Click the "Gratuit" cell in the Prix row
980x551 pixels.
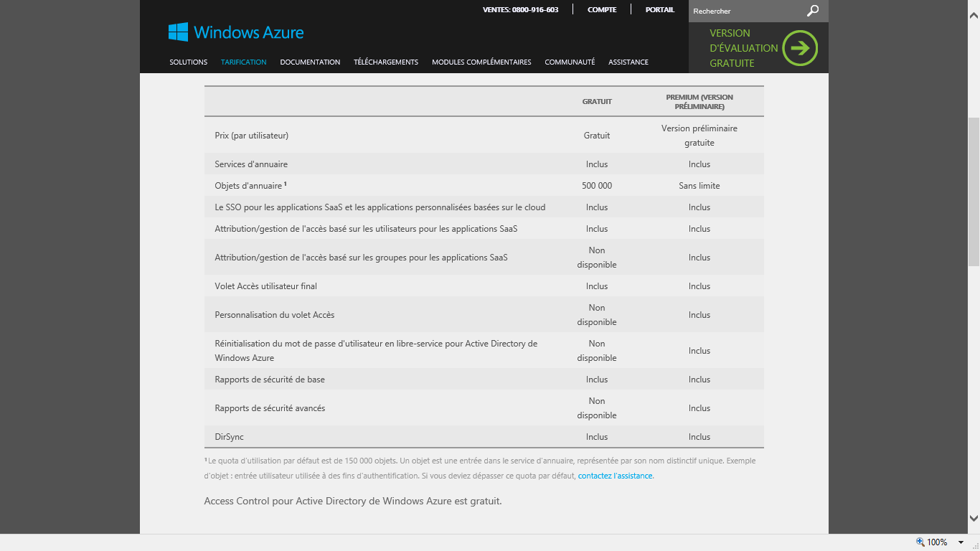[597, 136]
